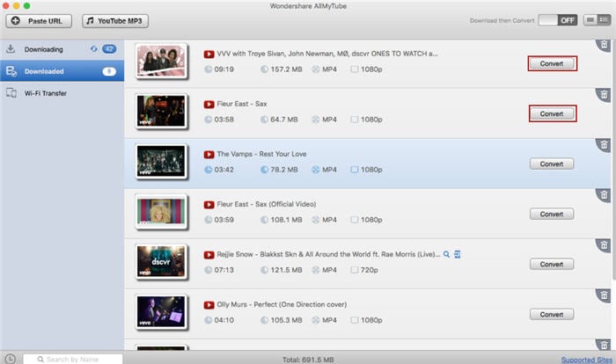
Task: Toggle the Download then Convert switch
Action: (557, 20)
